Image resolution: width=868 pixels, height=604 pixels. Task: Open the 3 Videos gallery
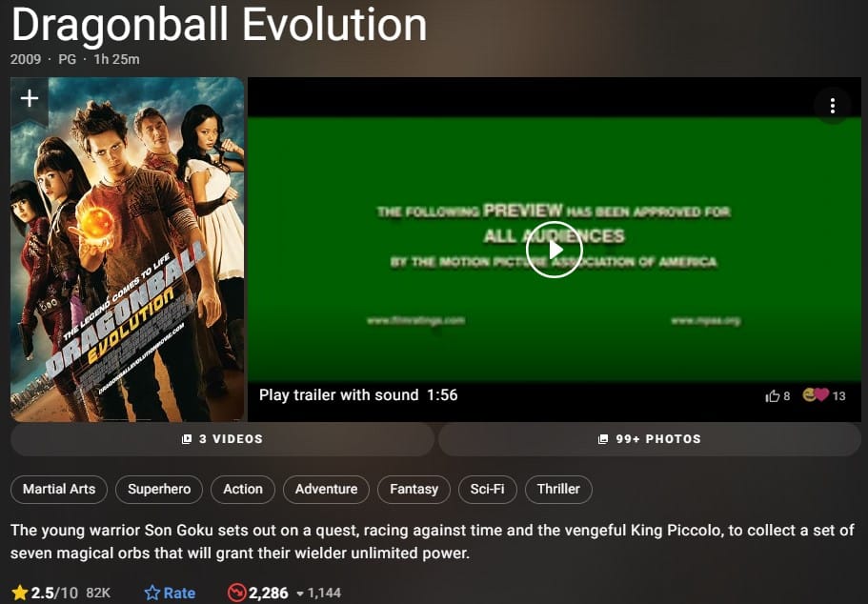[x=223, y=439]
